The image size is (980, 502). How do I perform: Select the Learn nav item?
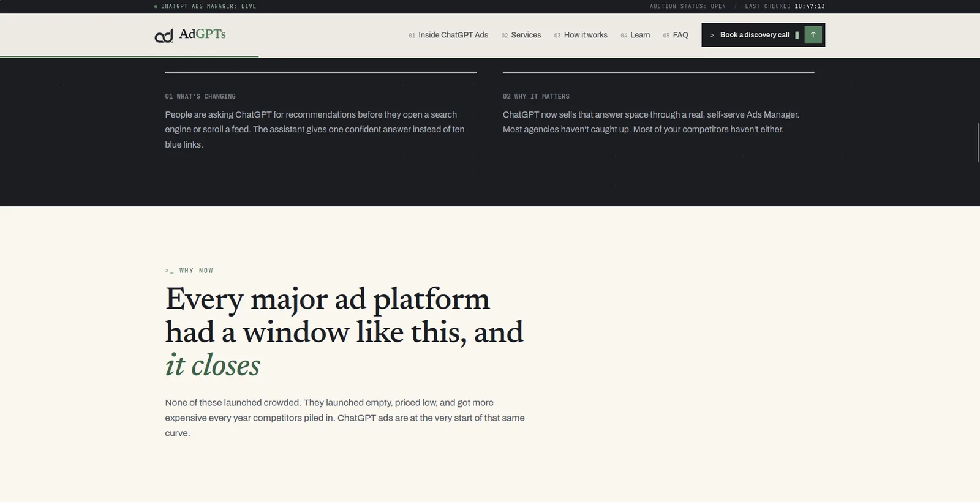635,35
